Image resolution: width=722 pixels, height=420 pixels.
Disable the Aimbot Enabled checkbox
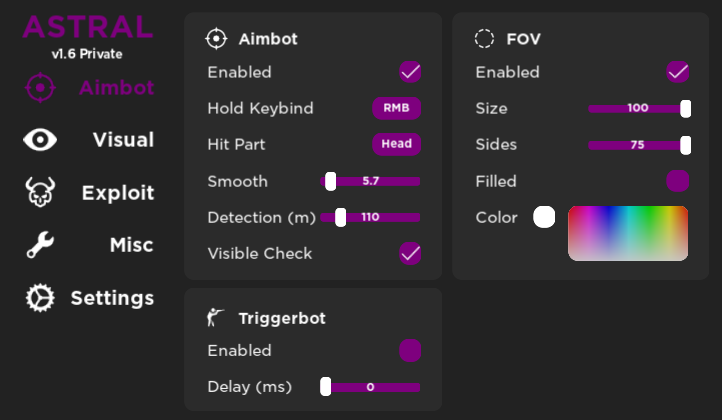pos(410,72)
